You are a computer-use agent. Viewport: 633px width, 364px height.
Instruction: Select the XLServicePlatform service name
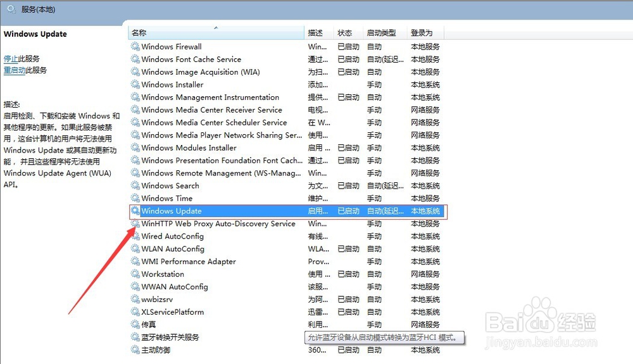(173, 312)
